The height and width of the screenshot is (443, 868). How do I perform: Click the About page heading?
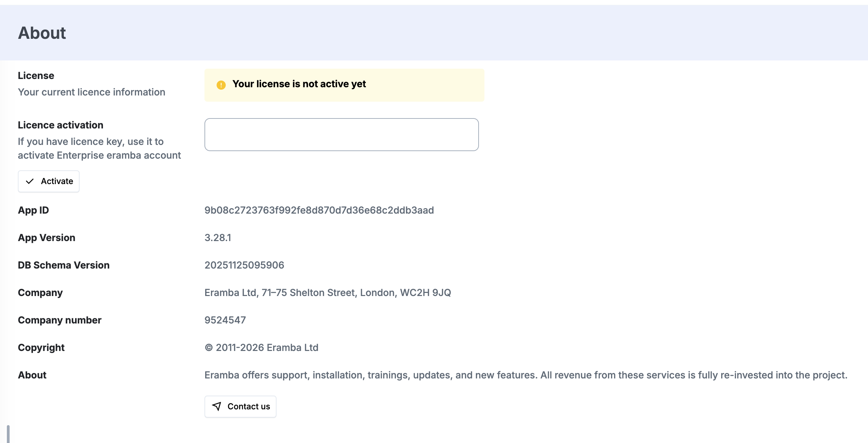(42, 33)
